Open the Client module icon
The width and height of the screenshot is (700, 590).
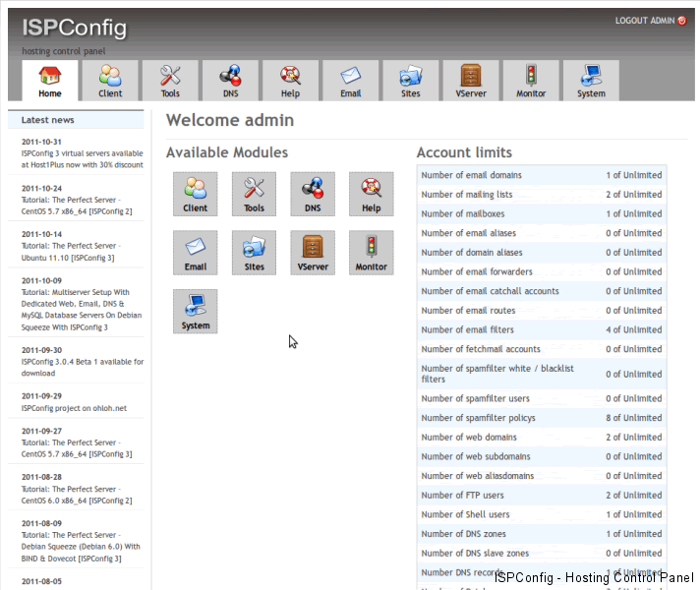pyautogui.click(x=195, y=194)
